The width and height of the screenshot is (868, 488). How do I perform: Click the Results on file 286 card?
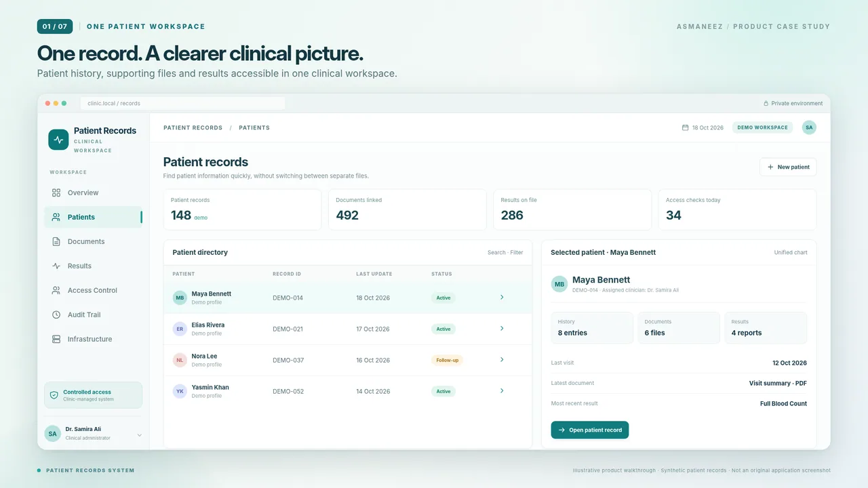[x=572, y=209]
